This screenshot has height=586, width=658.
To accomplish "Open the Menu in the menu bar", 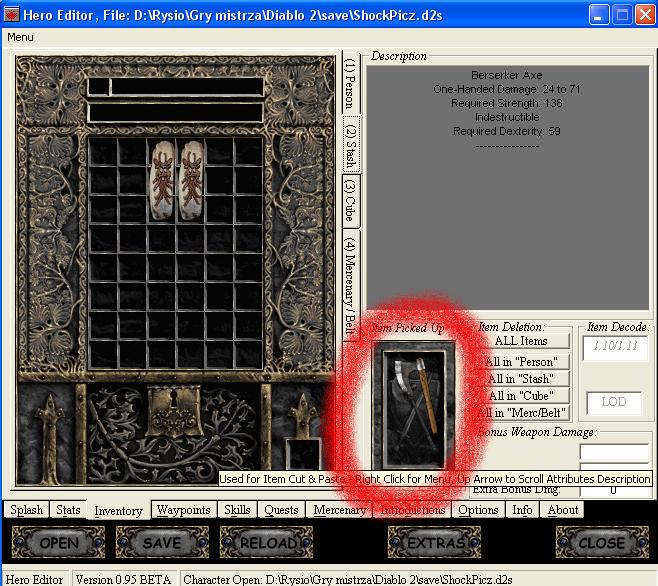I will [20, 37].
